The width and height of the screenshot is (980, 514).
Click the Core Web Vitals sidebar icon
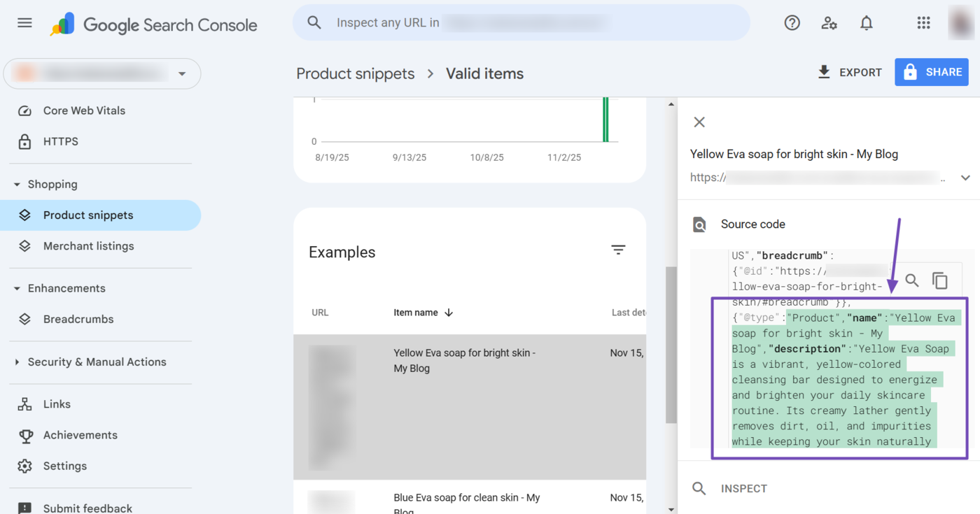(x=25, y=110)
